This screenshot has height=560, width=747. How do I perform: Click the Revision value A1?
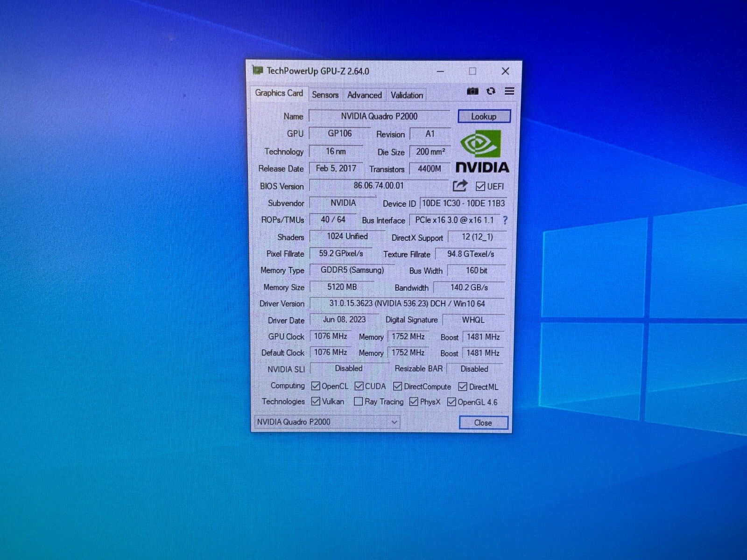pos(430,134)
